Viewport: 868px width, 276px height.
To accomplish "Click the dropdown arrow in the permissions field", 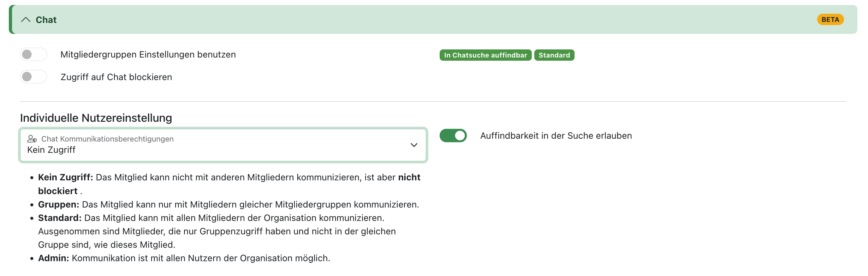I will (x=414, y=145).
